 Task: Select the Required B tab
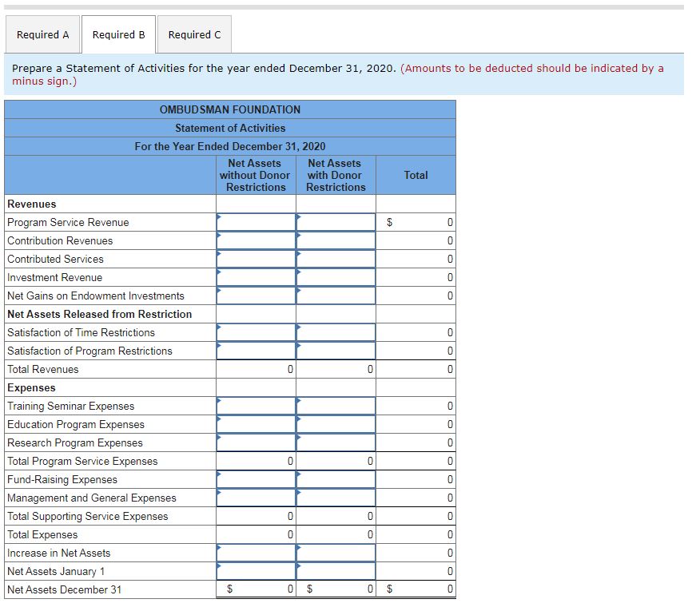118,34
